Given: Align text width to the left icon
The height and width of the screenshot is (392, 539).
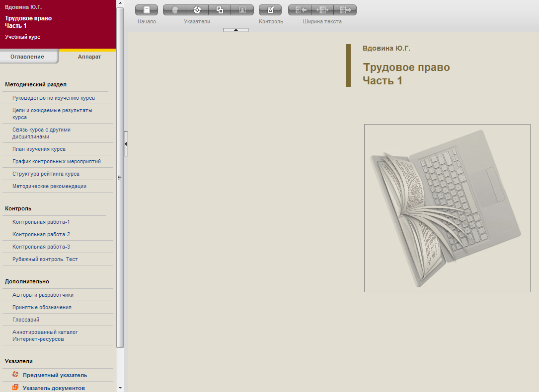Looking at the screenshot, I should (x=300, y=10).
